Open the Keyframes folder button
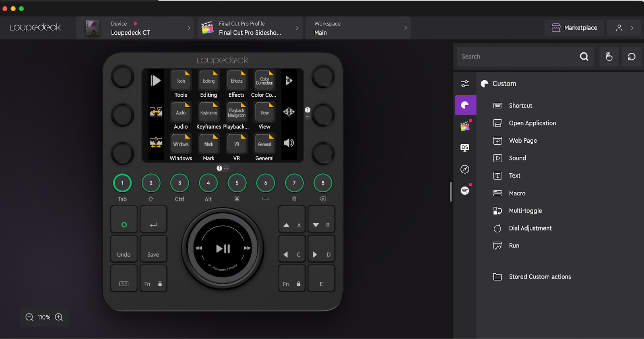This screenshot has width=644, height=339. (208, 112)
